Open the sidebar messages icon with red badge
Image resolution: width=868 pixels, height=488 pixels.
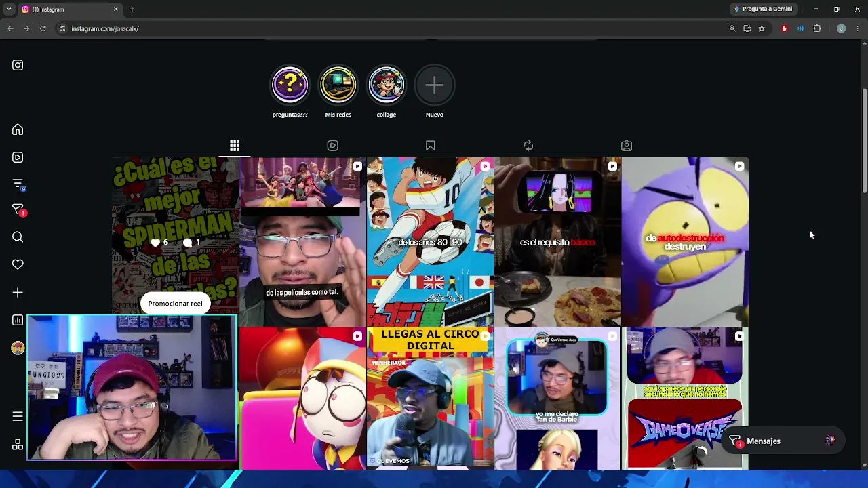18,210
